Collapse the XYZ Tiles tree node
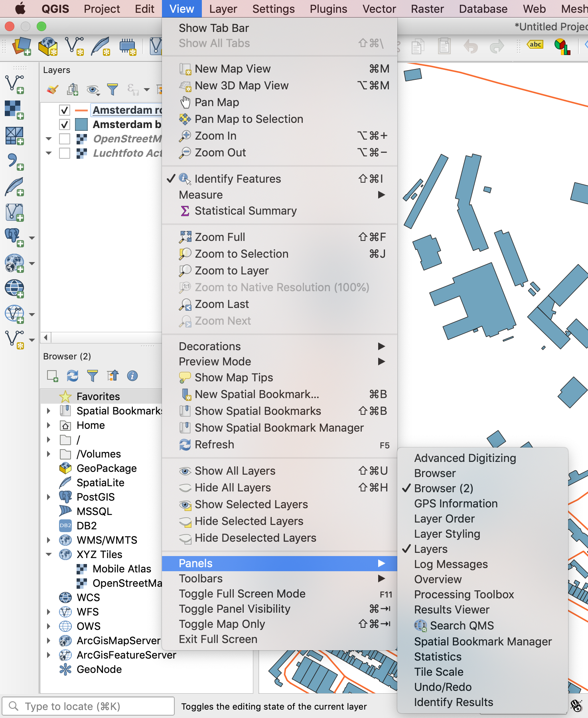Image resolution: width=588 pixels, height=718 pixels. (x=49, y=554)
